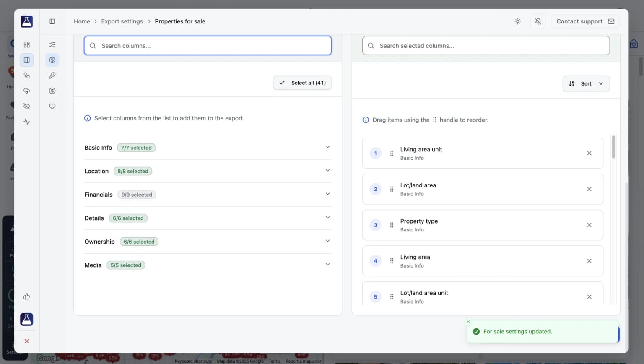Click the Search columns input field

tap(208, 46)
